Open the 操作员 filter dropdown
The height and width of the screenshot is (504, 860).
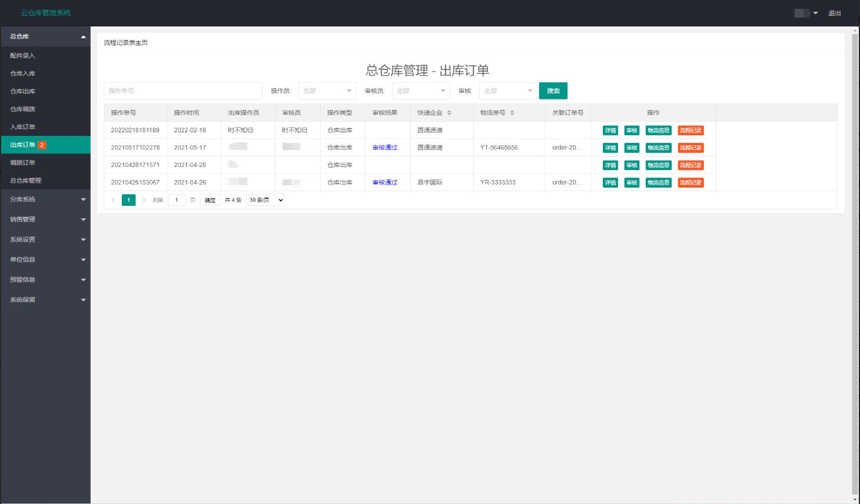pos(327,91)
